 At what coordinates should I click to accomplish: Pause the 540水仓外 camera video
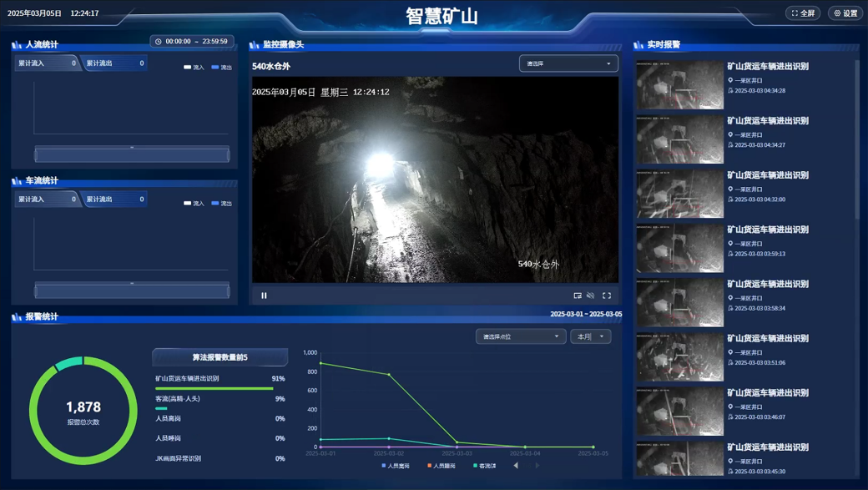pos(264,296)
